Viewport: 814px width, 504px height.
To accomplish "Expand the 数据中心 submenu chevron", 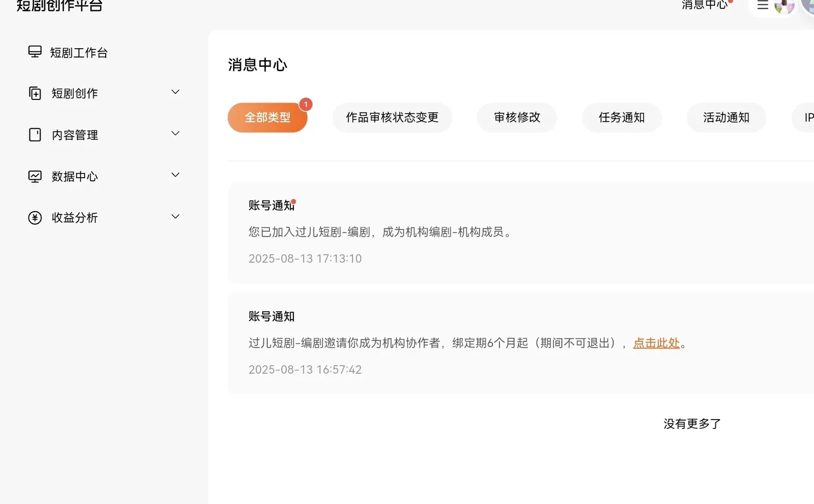I will (x=176, y=175).
